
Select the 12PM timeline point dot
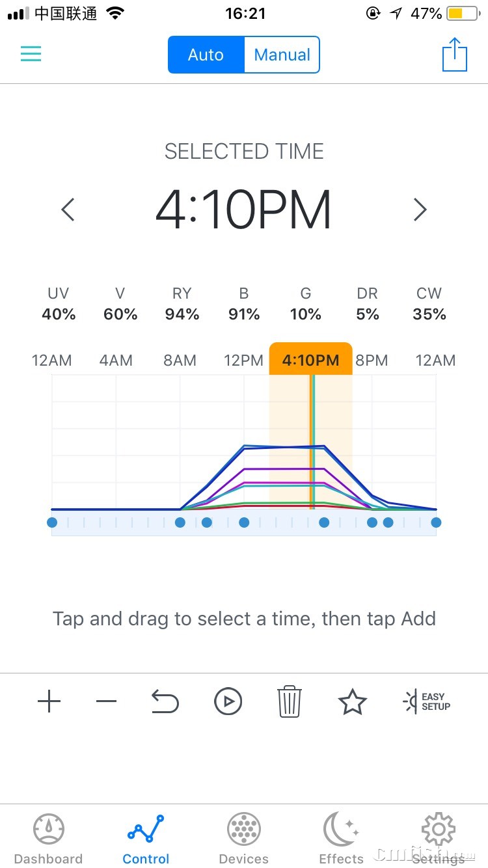click(x=244, y=522)
